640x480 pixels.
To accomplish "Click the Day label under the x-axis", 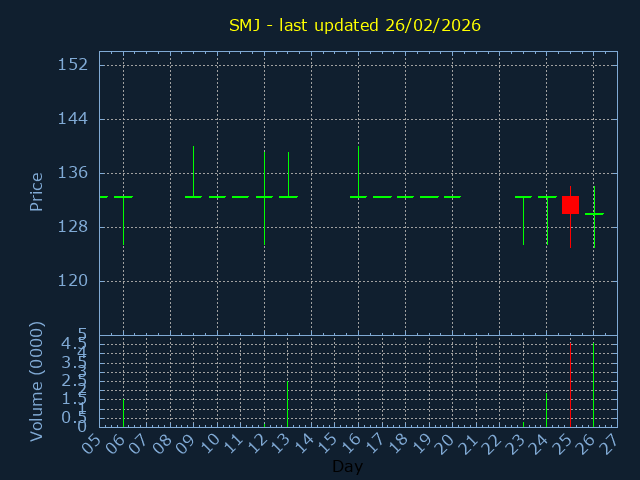I will tap(347, 467).
